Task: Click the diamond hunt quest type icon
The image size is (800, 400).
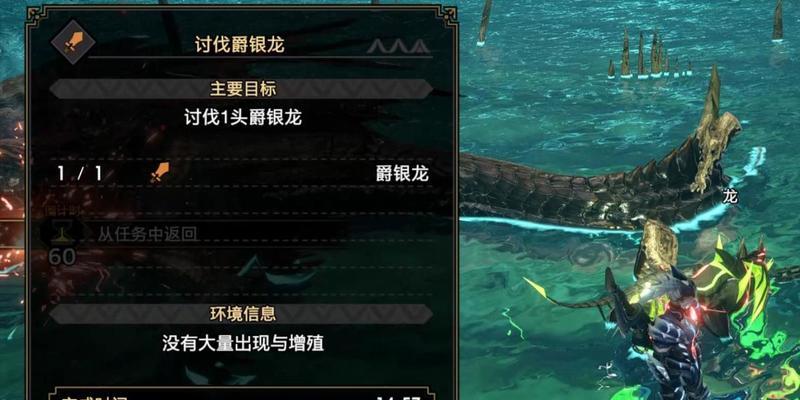Action: coord(73,42)
